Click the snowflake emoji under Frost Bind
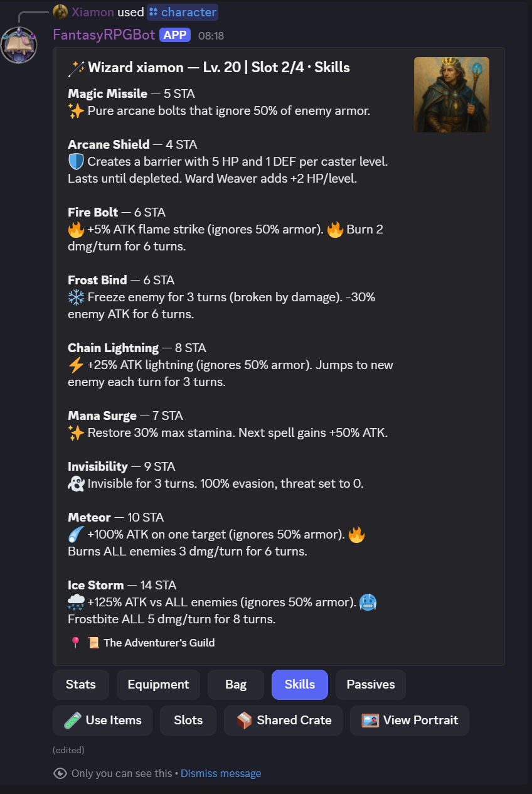Viewport: 532px width, 794px height. click(x=76, y=298)
